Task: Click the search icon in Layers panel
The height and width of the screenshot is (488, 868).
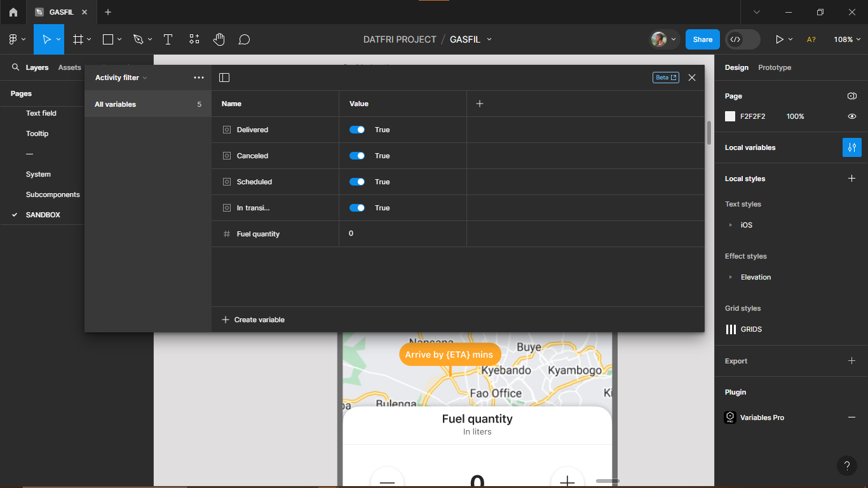Action: [x=16, y=67]
